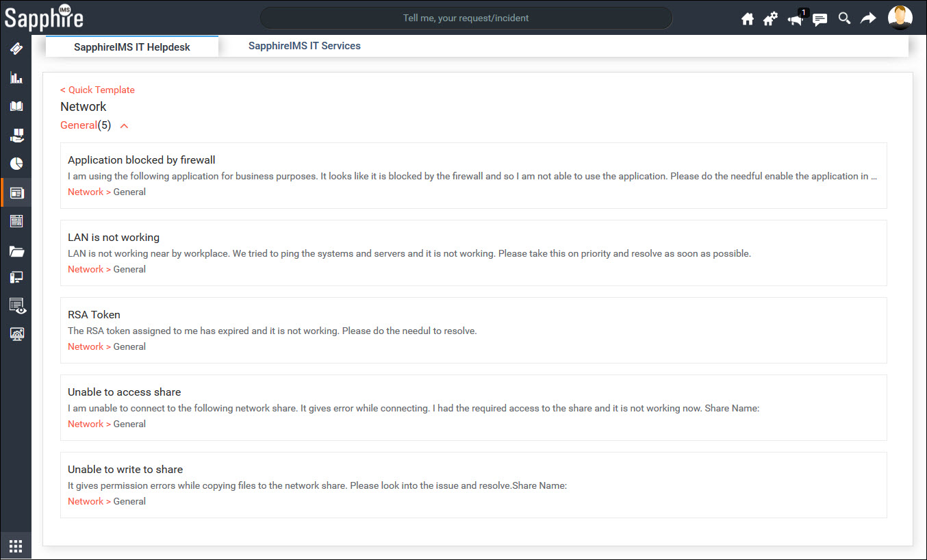Open the user profile avatar
This screenshot has height=560, width=927.
click(900, 18)
